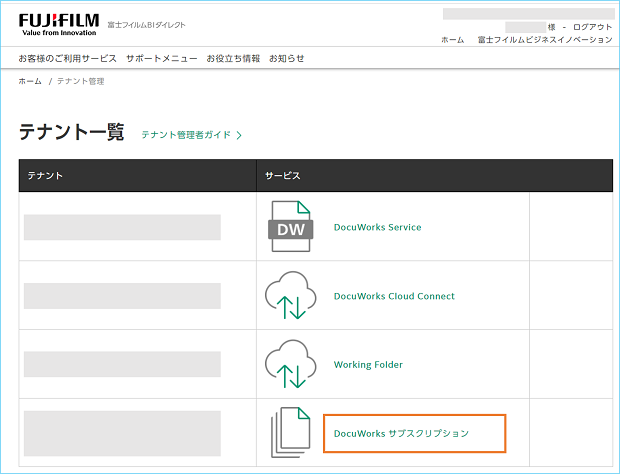
Task: Open DocuWorks サブスクリプション link
Action: pyautogui.click(x=401, y=433)
